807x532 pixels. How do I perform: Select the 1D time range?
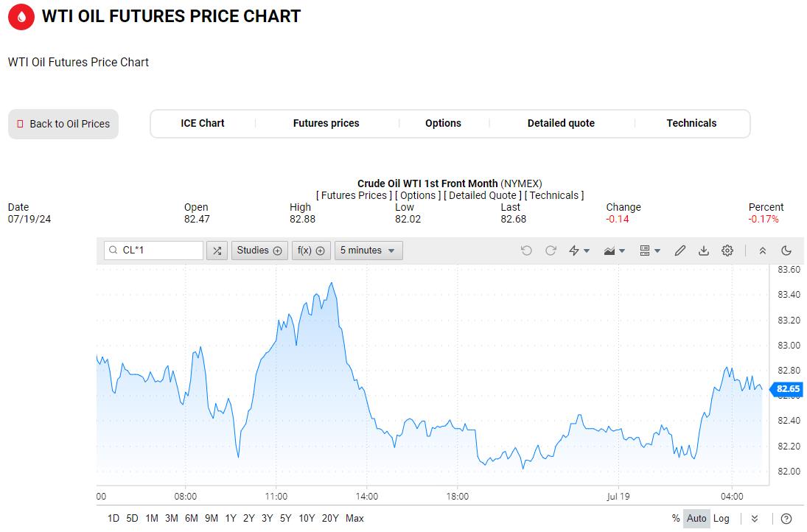(113, 519)
